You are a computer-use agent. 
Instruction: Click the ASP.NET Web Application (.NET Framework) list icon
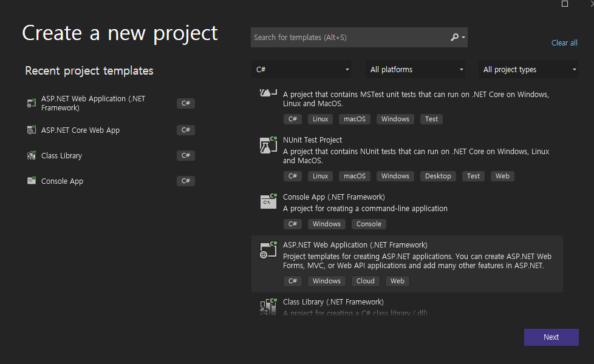click(x=268, y=250)
